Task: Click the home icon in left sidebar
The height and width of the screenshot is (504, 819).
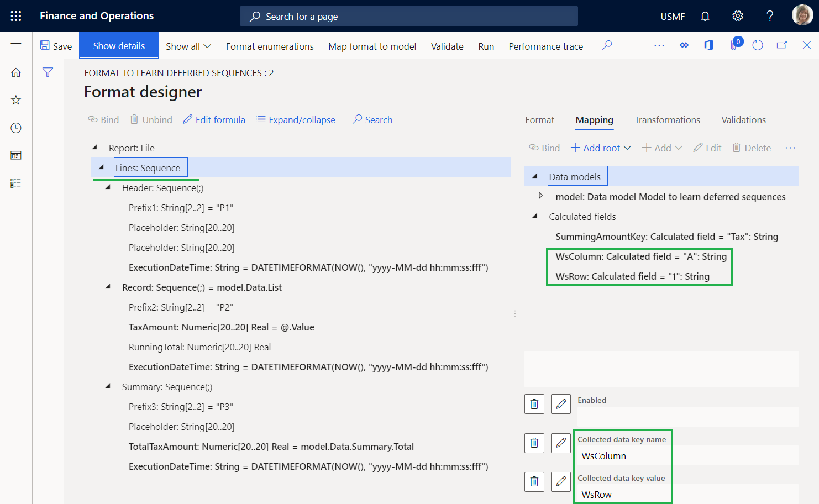Action: (15, 72)
